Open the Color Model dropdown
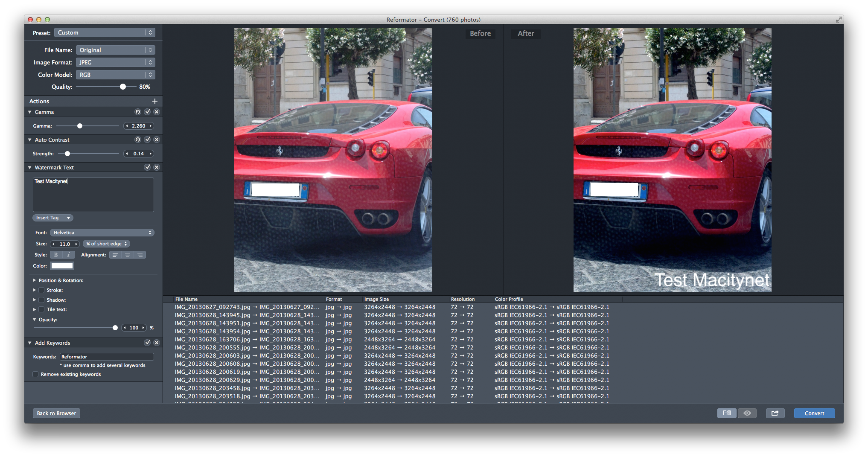The image size is (868, 457). point(116,75)
